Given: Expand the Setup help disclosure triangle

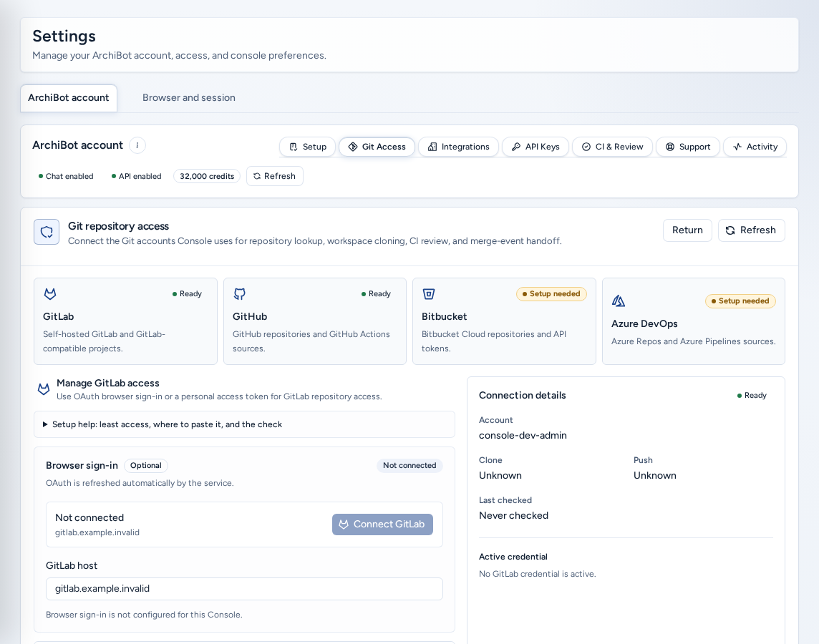Looking at the screenshot, I should coord(45,424).
